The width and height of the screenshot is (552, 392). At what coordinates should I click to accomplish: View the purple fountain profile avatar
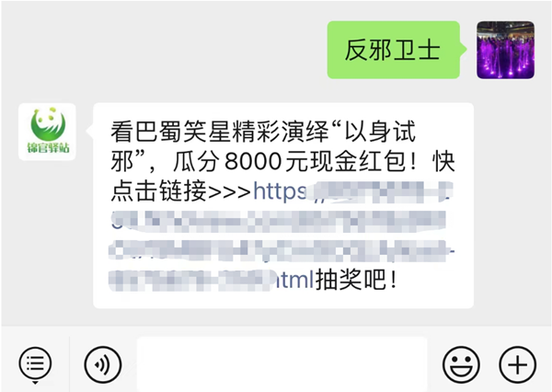coord(505,50)
